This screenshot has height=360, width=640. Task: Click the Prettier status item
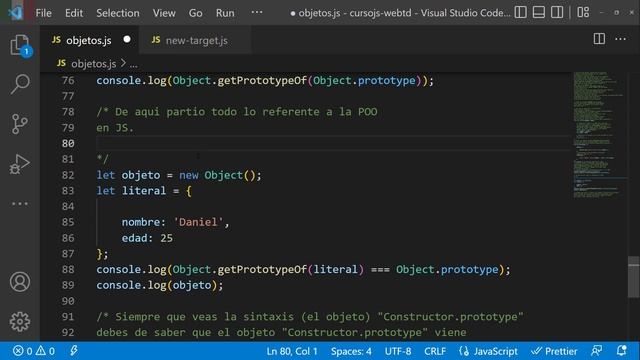pos(554,351)
